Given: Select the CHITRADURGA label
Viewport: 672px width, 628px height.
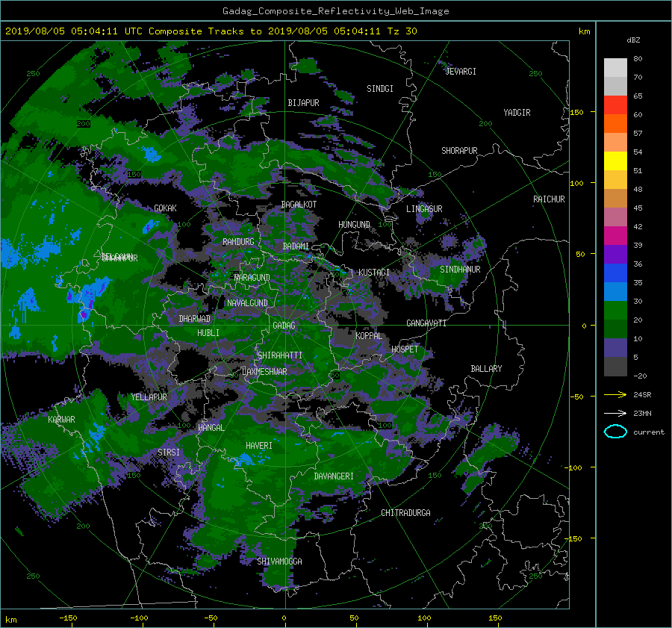Looking at the screenshot, I should pos(405,513).
